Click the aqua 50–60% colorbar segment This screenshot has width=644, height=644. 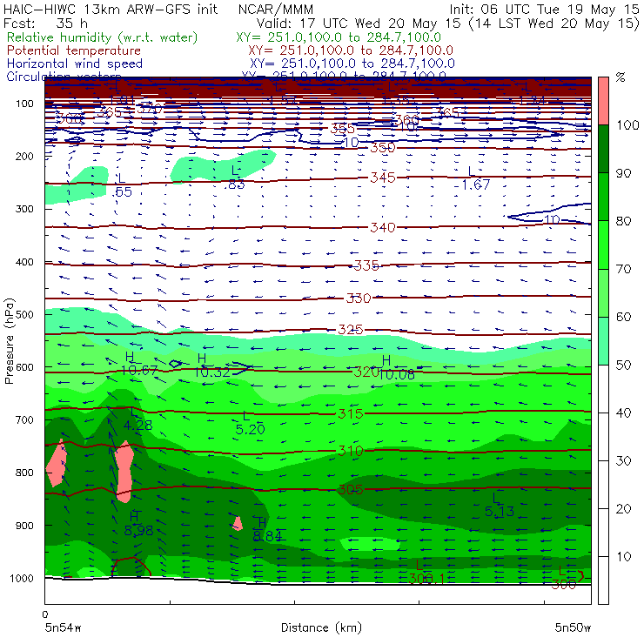(x=603, y=341)
